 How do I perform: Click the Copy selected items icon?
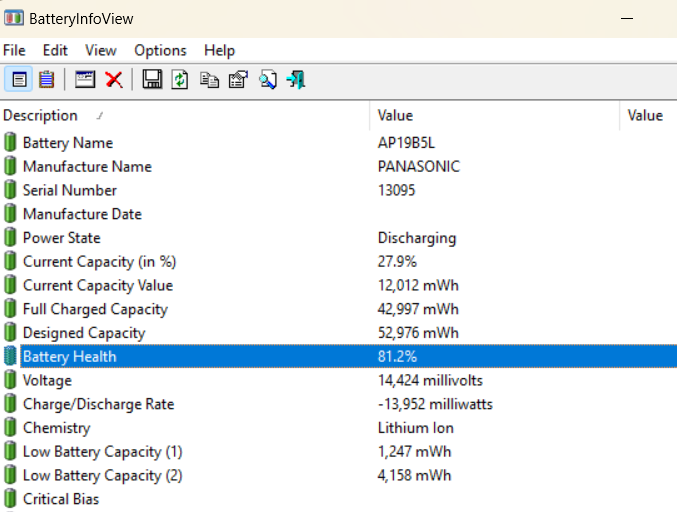(x=209, y=80)
